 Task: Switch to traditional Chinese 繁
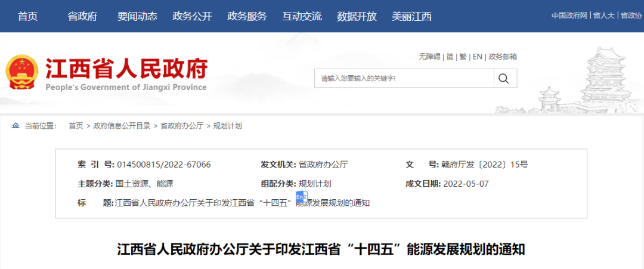463,57
